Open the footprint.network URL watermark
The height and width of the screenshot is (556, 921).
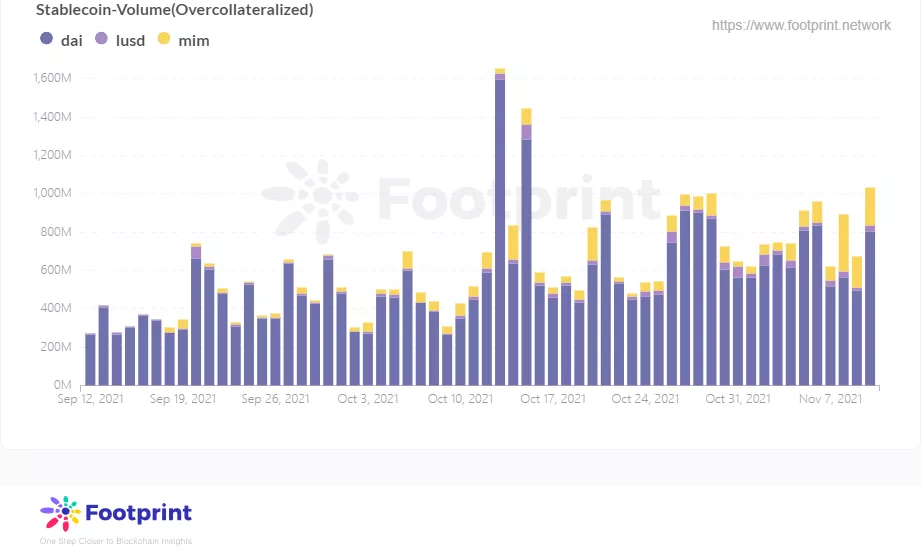point(801,25)
